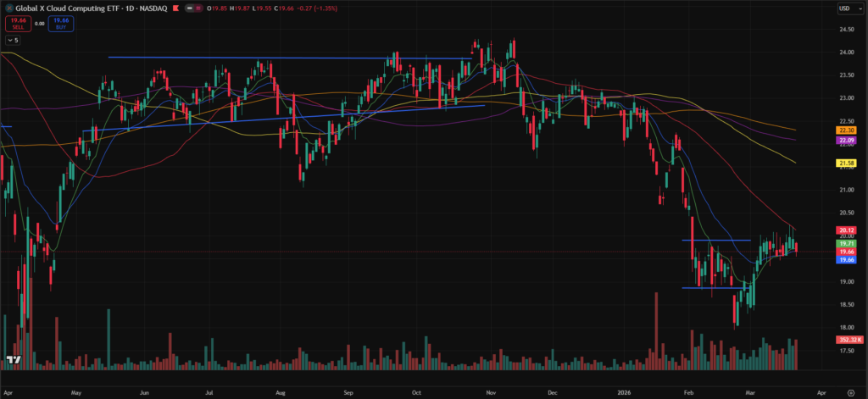Select the yellow 21.58 moving average price label
This screenshot has width=868, height=399.
(x=847, y=162)
